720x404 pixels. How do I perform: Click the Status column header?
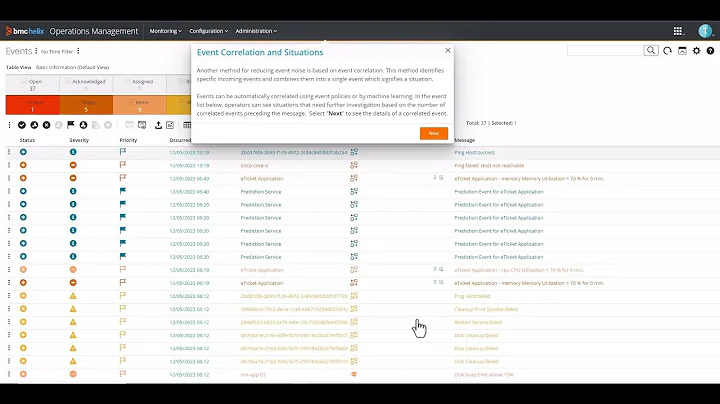pyautogui.click(x=27, y=140)
